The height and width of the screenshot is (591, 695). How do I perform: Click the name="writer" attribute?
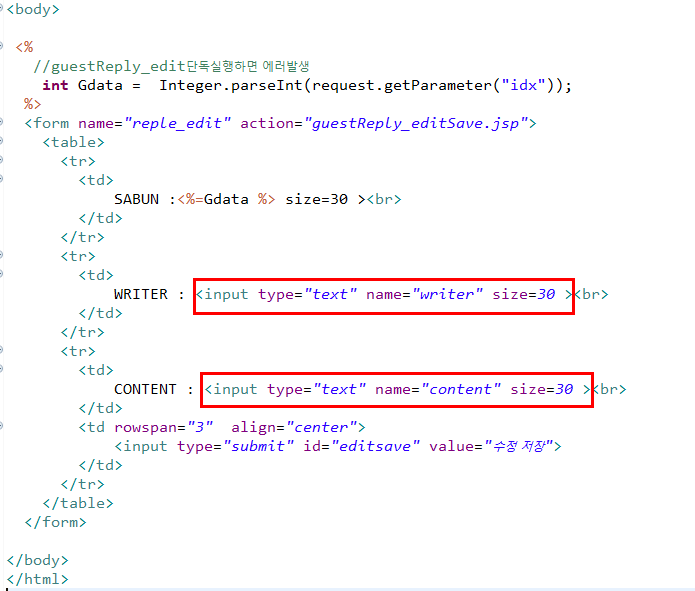(x=424, y=294)
